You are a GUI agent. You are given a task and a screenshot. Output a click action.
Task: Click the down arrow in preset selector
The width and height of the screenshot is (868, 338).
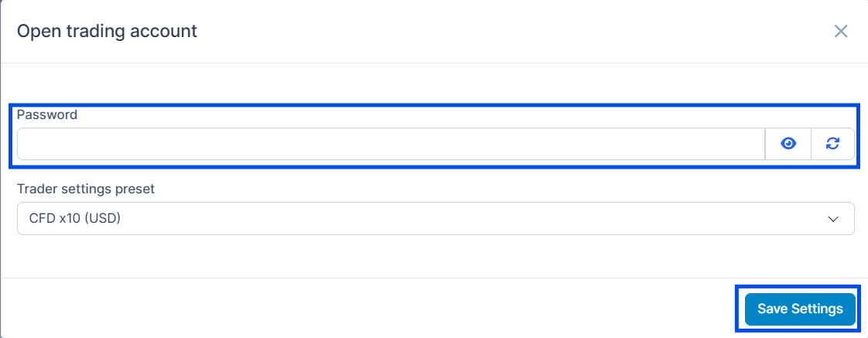pos(833,219)
